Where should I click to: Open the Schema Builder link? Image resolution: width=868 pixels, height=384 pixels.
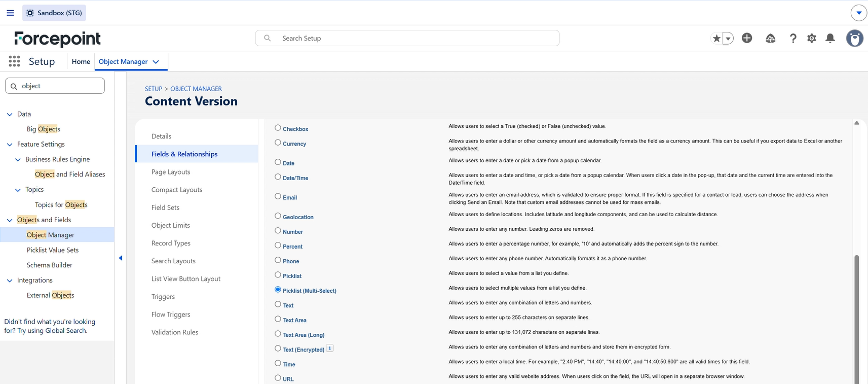(x=50, y=265)
